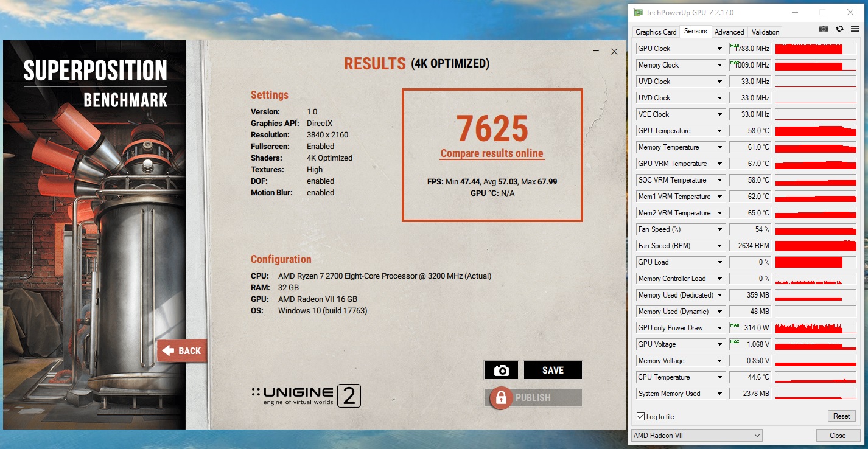Click the GPU Clock red history graph
The image size is (868, 449).
(816, 49)
